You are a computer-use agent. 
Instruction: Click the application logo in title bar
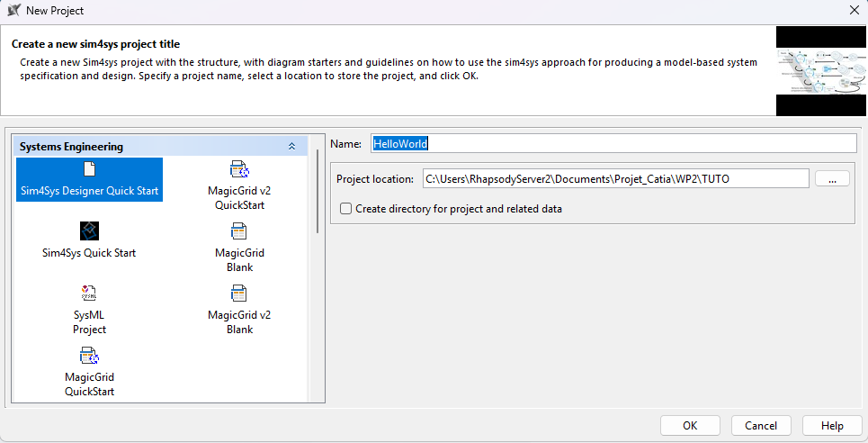[x=13, y=10]
